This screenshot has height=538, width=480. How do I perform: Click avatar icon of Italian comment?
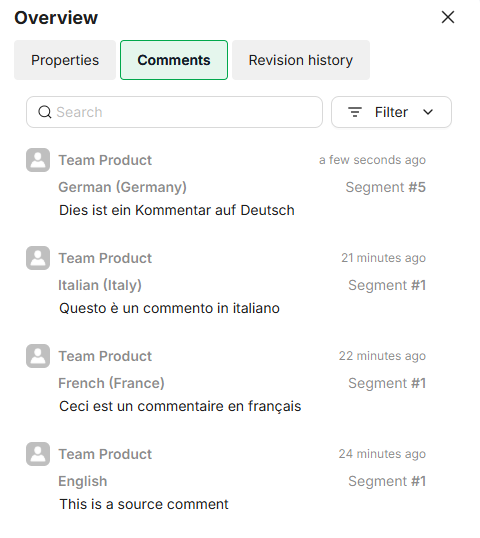click(x=38, y=258)
